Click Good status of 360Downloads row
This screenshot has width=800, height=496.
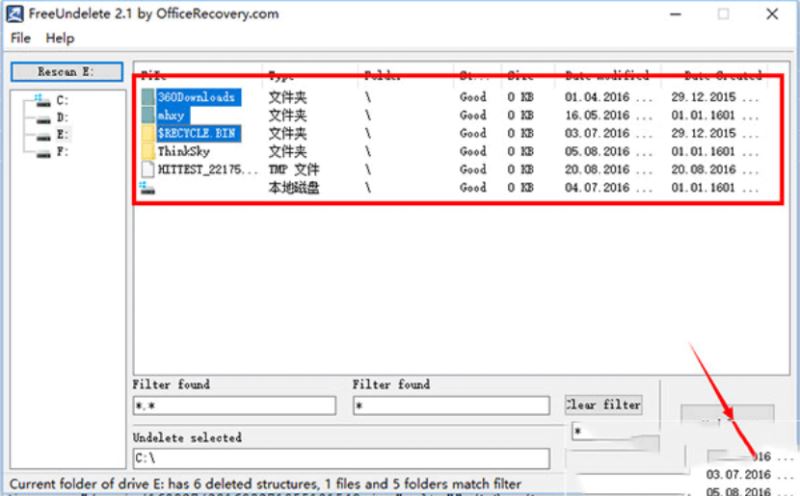[472, 97]
